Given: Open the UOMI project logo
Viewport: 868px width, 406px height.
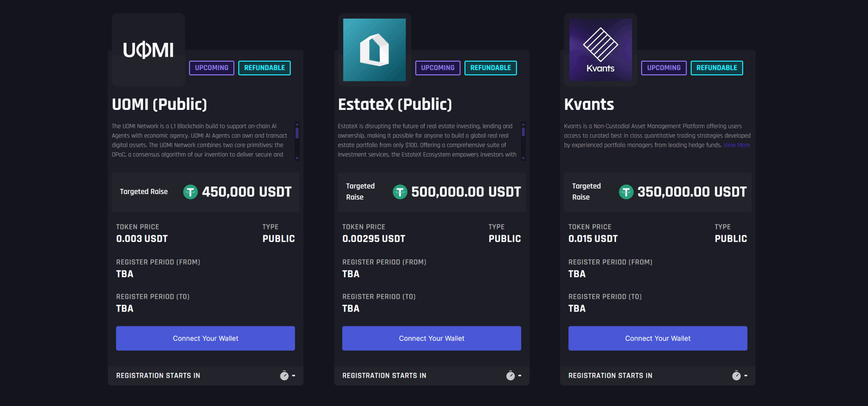Looking at the screenshot, I should pos(149,50).
